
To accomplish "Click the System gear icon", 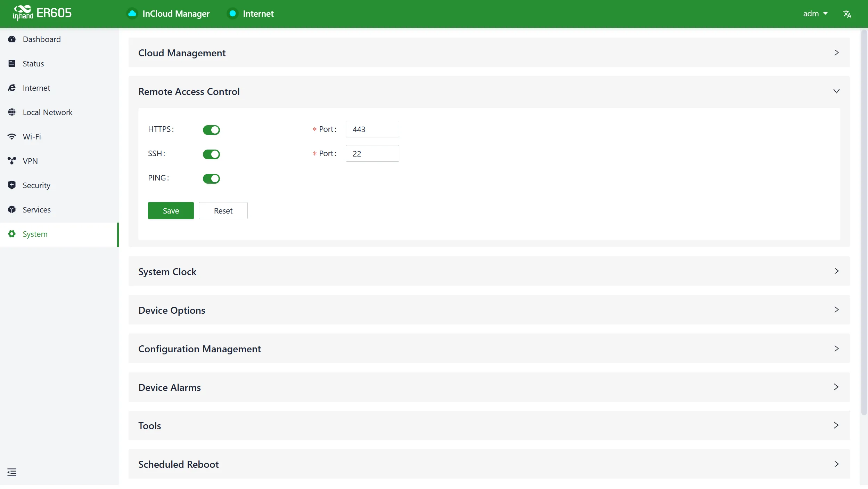I will tap(12, 234).
